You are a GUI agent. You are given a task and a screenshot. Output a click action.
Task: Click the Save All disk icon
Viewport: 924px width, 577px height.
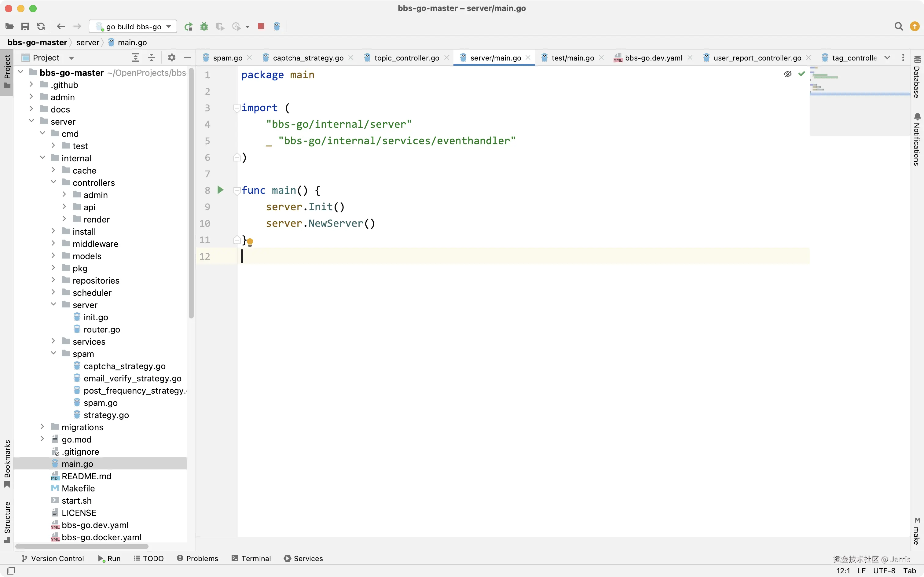point(25,26)
